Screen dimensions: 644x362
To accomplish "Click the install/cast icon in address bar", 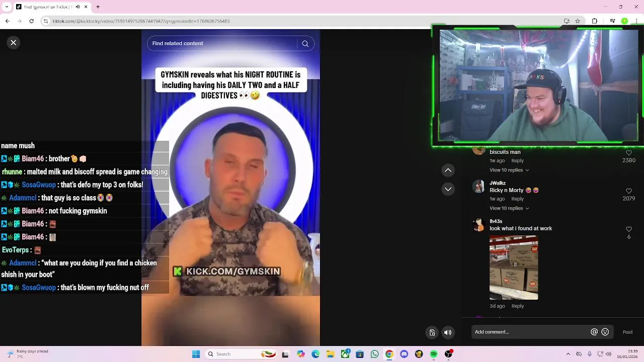I will 567,21.
